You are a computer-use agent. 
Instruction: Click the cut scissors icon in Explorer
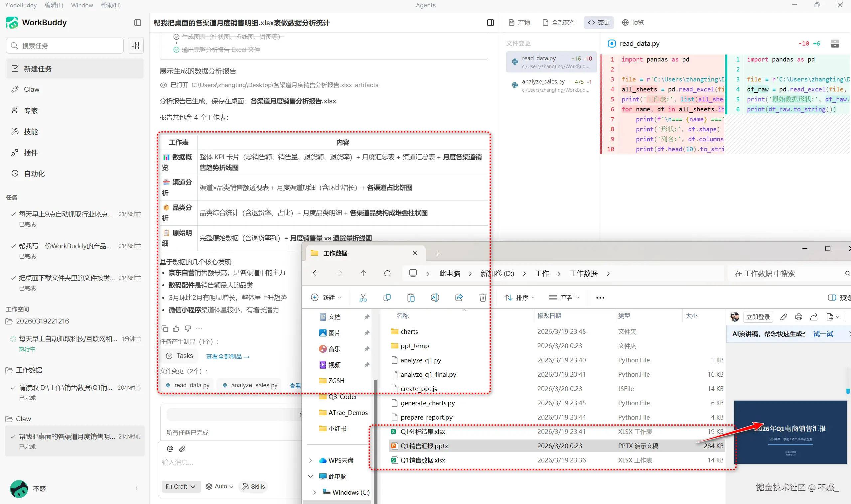(363, 298)
